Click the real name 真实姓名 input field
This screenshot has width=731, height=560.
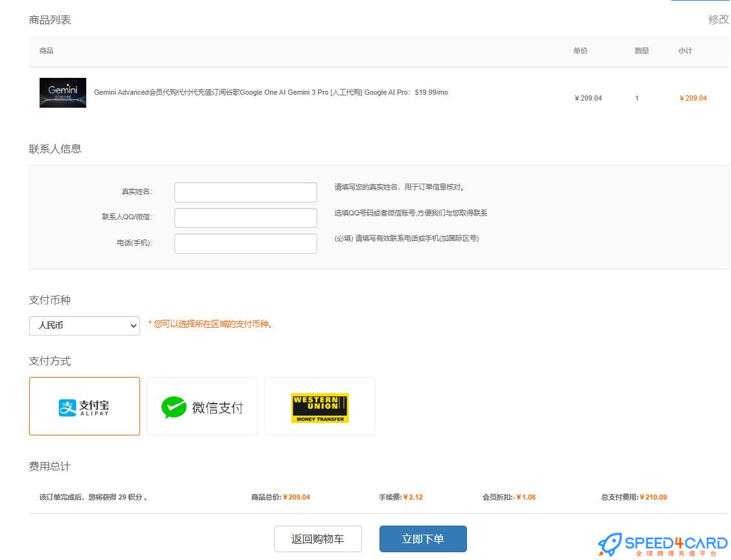click(245, 191)
